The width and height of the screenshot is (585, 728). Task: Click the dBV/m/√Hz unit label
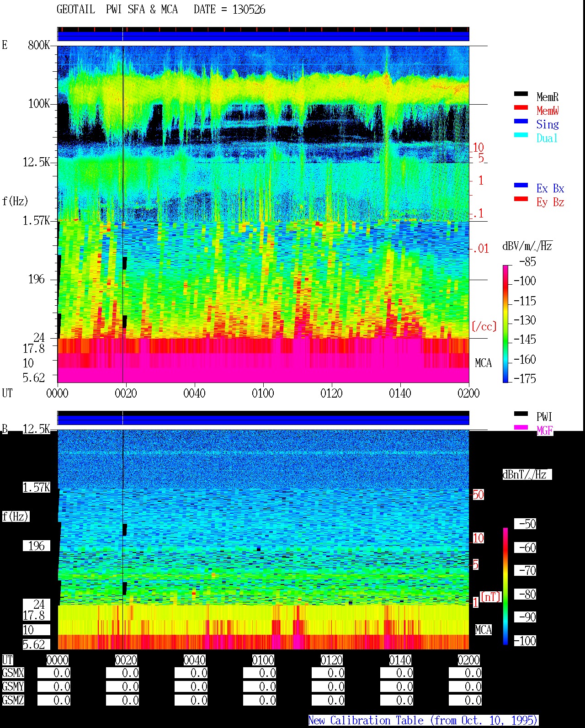coord(527,246)
